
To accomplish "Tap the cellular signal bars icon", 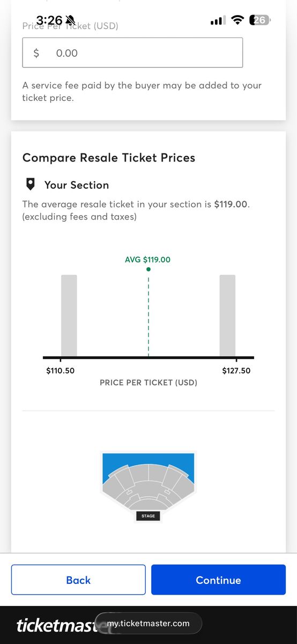I will (x=218, y=21).
